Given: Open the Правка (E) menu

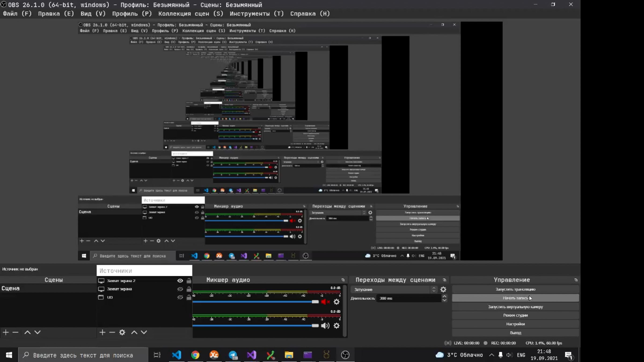Looking at the screenshot, I should pyautogui.click(x=56, y=14).
